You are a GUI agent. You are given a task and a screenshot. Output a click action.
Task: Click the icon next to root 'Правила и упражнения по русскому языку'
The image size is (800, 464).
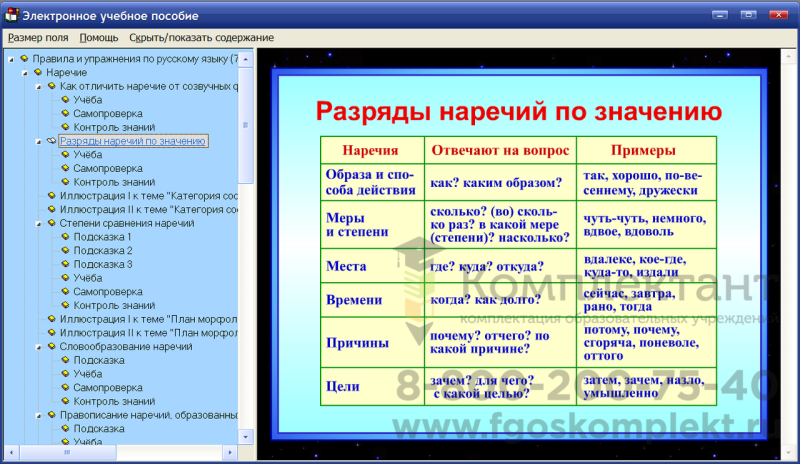[24, 58]
